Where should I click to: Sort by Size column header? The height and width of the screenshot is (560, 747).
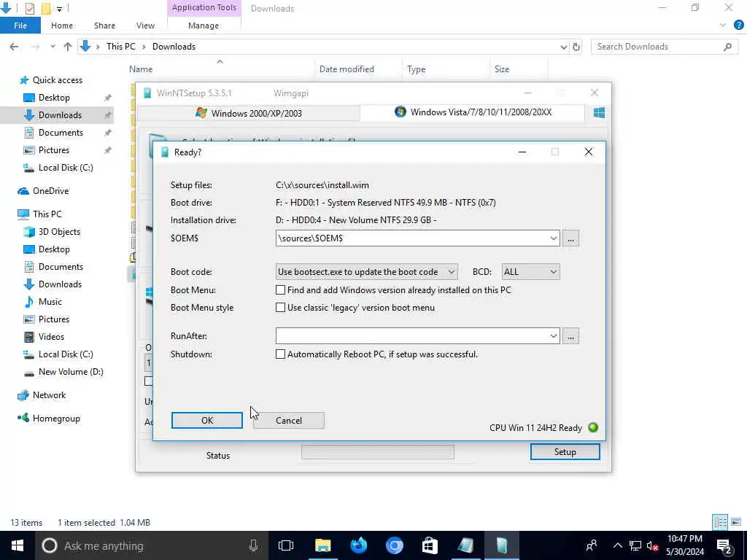coord(502,69)
